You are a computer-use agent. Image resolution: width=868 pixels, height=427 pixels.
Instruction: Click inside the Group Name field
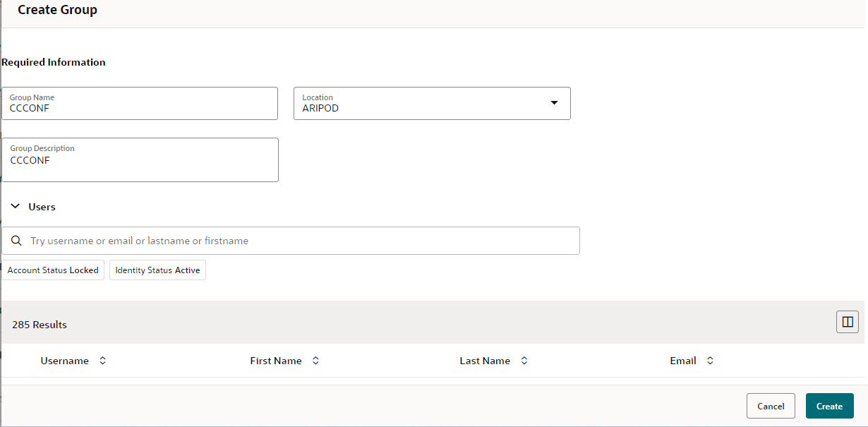[x=139, y=108]
